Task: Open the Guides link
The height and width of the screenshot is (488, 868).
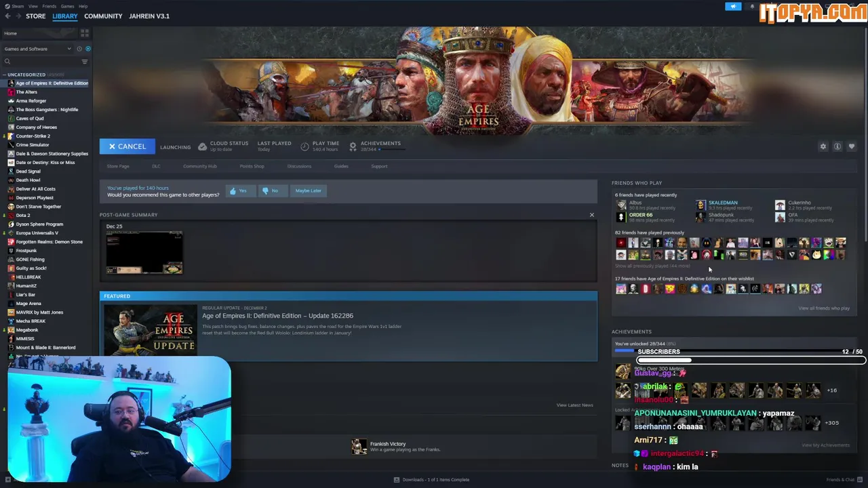Action: pyautogui.click(x=341, y=166)
